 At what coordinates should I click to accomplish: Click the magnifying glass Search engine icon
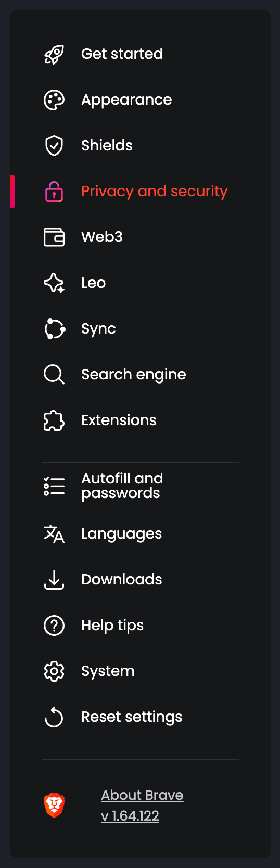[x=54, y=375]
